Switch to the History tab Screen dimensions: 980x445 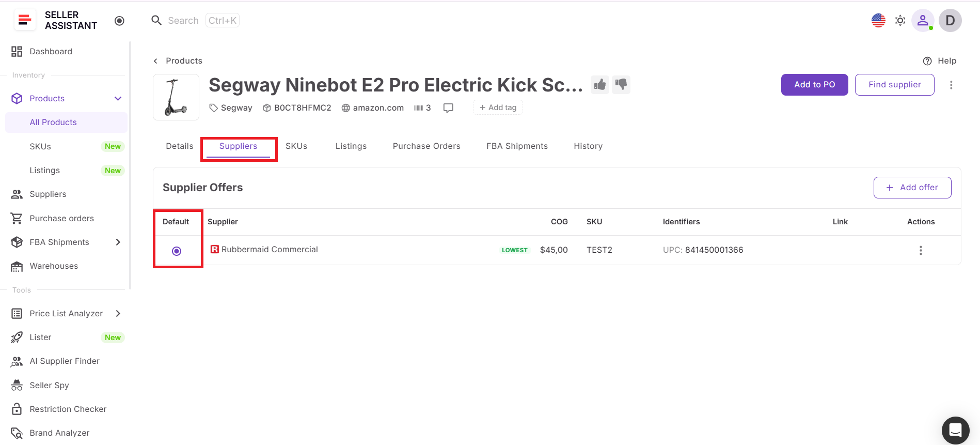[589, 146]
